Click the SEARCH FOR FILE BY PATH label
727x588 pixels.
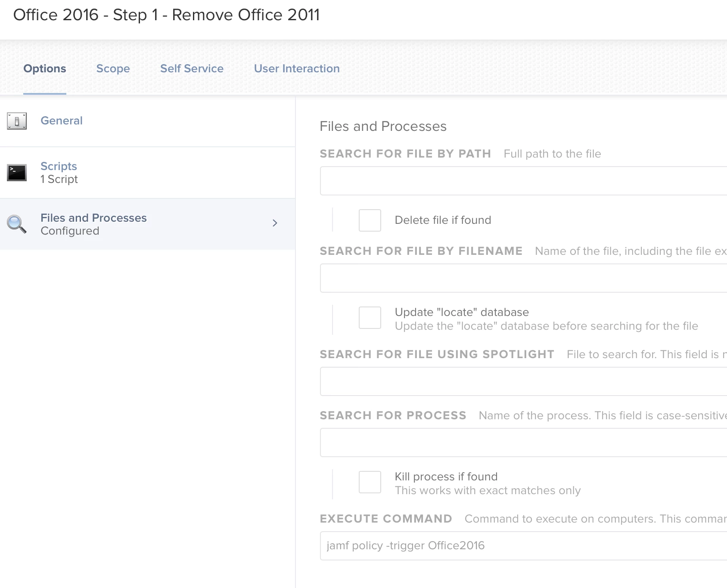click(x=405, y=154)
